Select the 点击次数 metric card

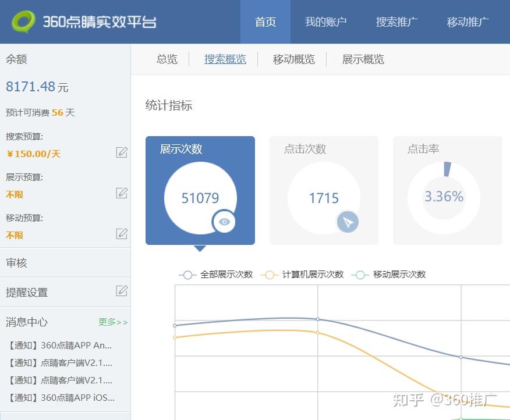(324, 190)
